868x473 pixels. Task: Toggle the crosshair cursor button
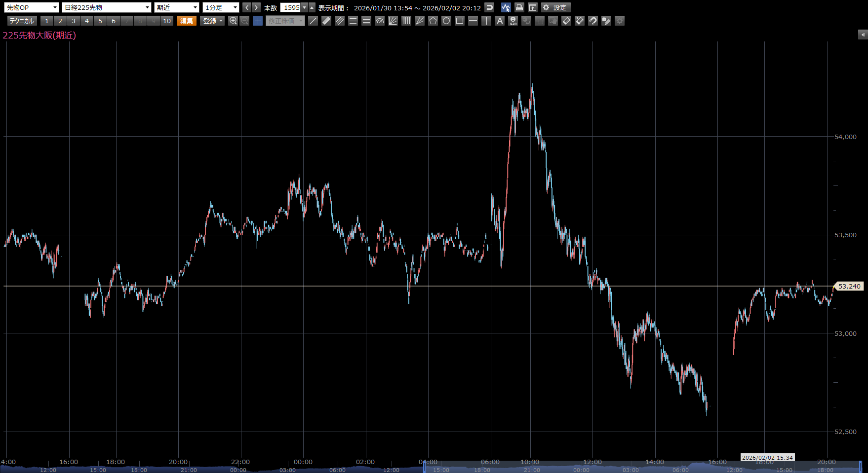(x=258, y=21)
